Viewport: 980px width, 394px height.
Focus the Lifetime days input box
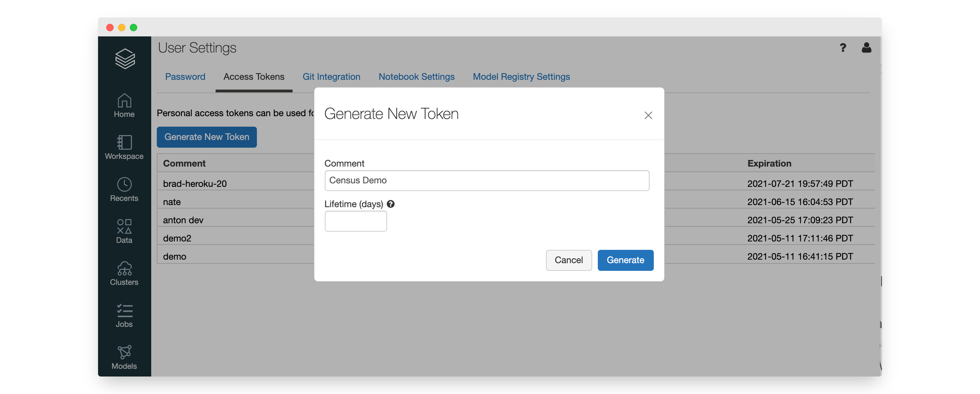click(x=355, y=221)
